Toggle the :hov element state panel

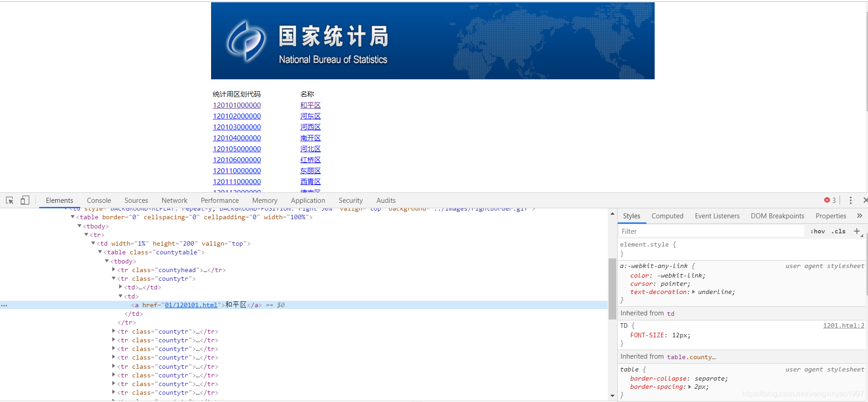(818, 232)
